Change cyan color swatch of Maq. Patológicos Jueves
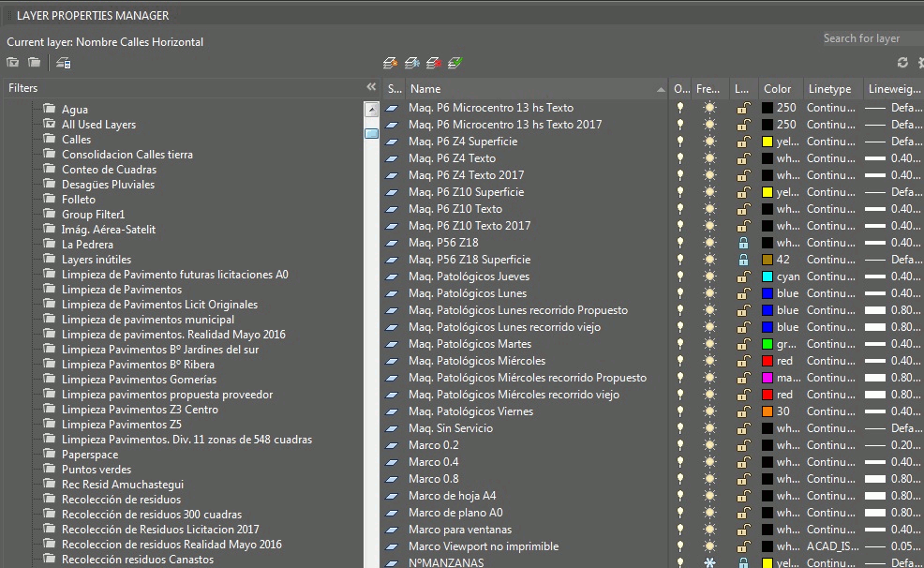This screenshot has height=568, width=924. point(768,277)
